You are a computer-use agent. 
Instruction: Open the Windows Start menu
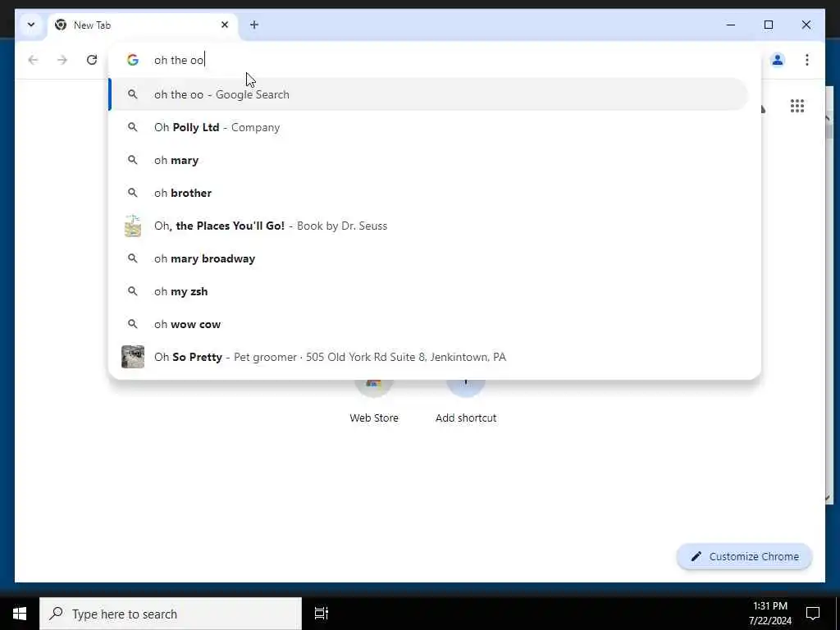click(20, 614)
